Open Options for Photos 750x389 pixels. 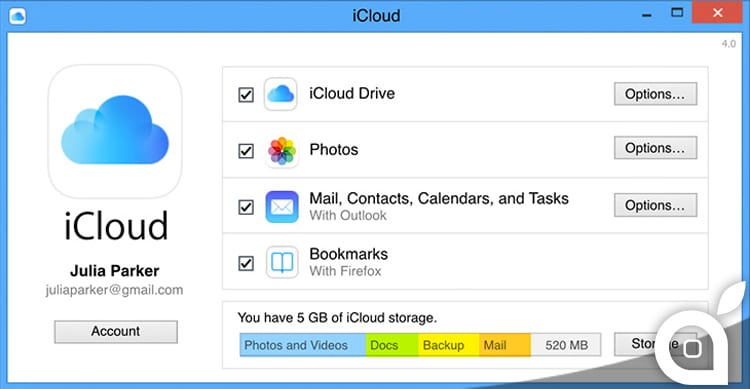(655, 148)
